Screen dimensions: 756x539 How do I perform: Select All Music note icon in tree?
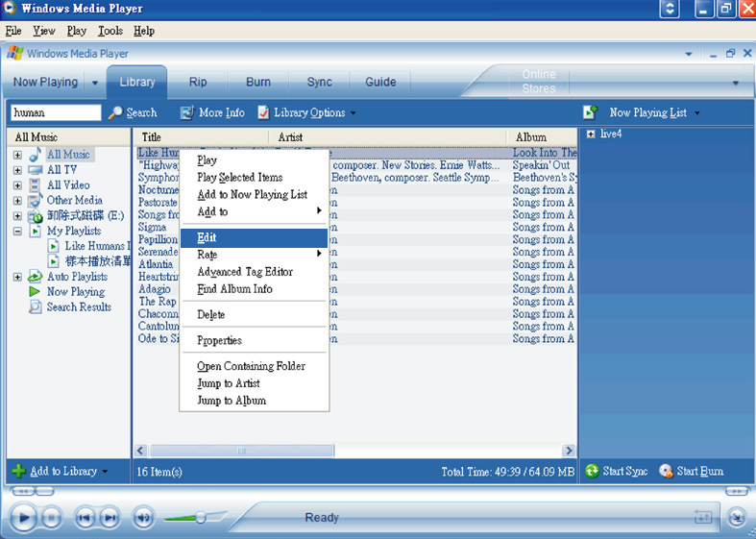(36, 155)
